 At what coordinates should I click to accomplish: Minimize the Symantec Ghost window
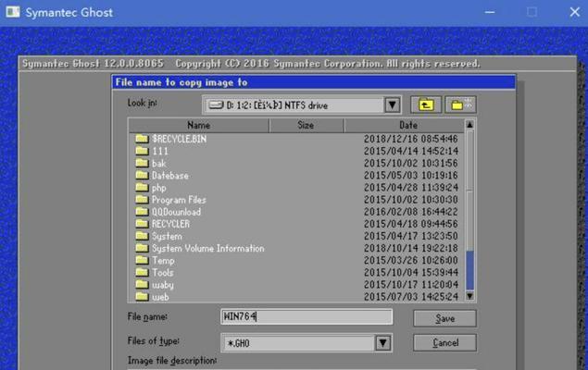489,12
